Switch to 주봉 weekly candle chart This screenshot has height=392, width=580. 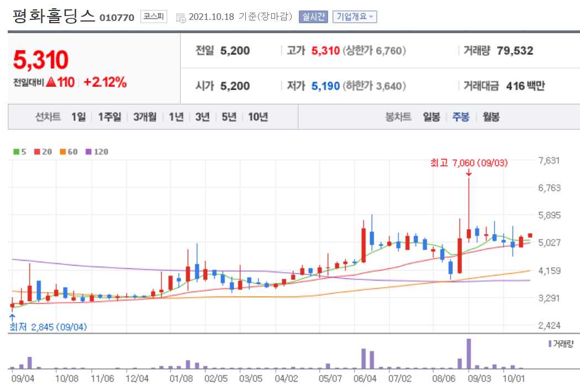(x=461, y=117)
